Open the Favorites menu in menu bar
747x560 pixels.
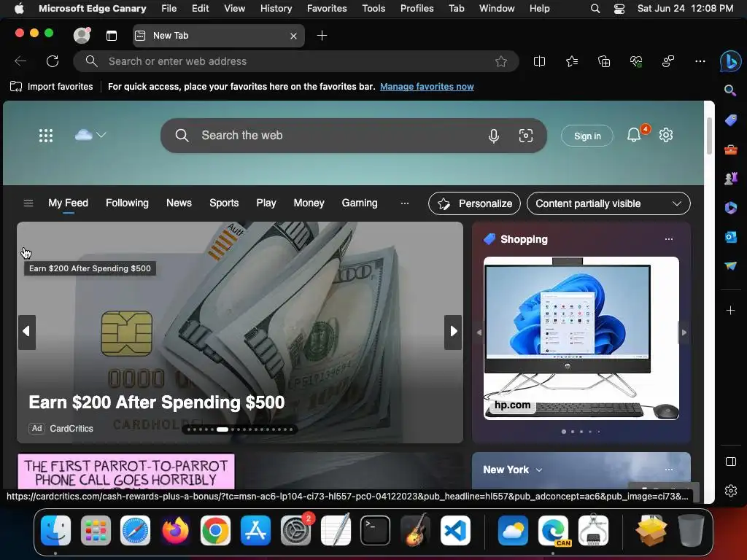click(x=327, y=9)
